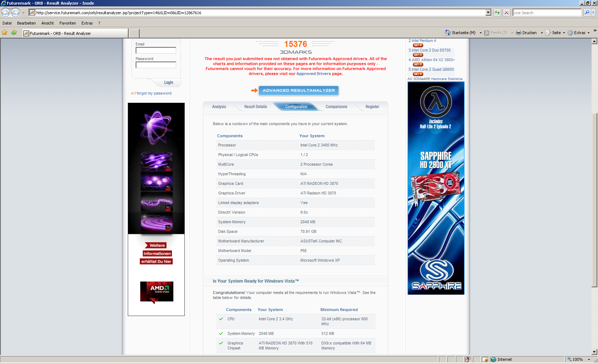
Task: Open Favorites Center star icon
Action: (x=5, y=33)
